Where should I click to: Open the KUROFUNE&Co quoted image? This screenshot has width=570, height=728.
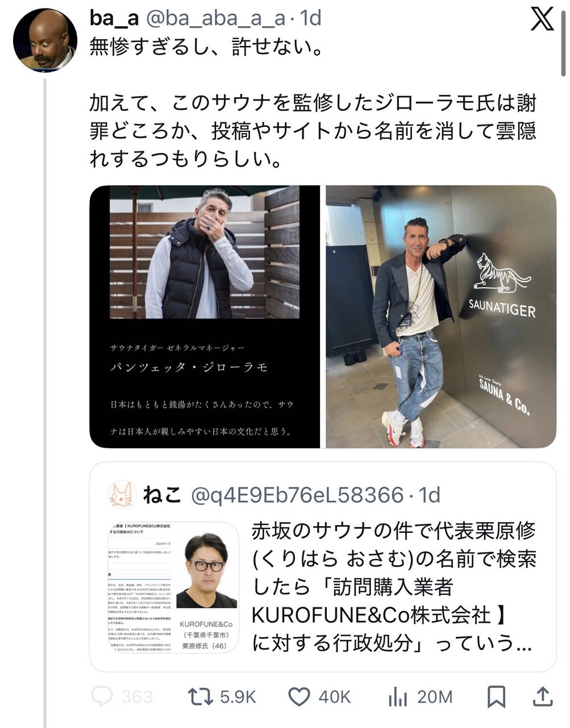pos(173,587)
